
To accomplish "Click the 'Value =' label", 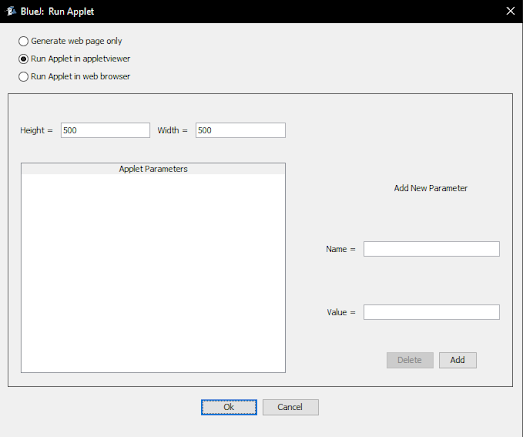I will [341, 312].
